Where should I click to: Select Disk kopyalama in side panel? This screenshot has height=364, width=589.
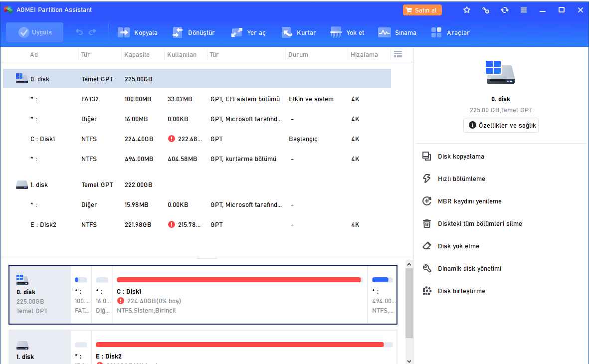pyautogui.click(x=461, y=157)
